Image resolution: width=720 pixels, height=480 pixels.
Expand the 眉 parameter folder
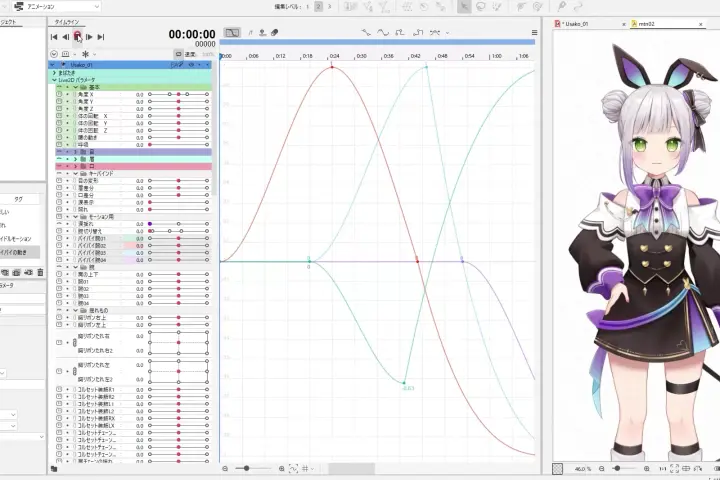[x=75, y=159]
